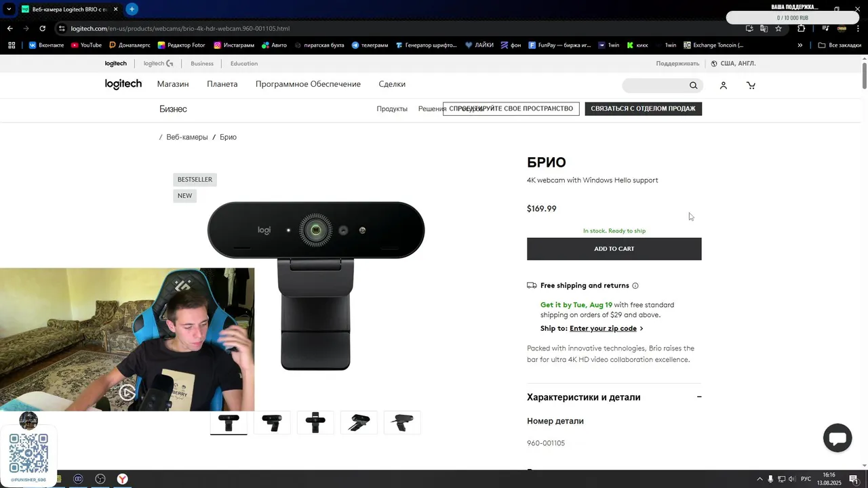The image size is (868, 488).
Task: Install app icon in address bar
Action: coord(749,28)
